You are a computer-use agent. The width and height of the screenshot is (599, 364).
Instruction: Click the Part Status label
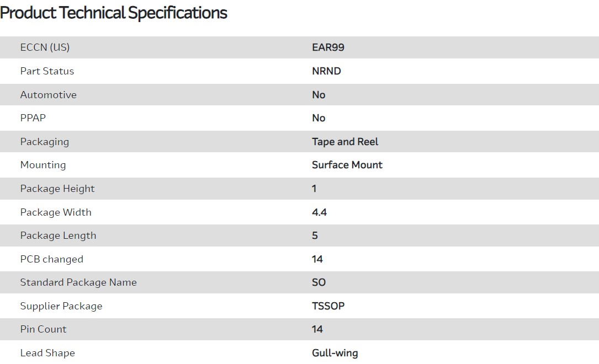click(x=47, y=71)
